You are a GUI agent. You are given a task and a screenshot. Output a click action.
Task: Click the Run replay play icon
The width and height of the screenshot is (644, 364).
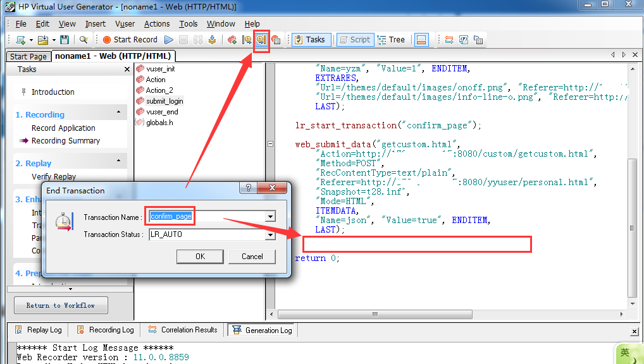coord(169,40)
